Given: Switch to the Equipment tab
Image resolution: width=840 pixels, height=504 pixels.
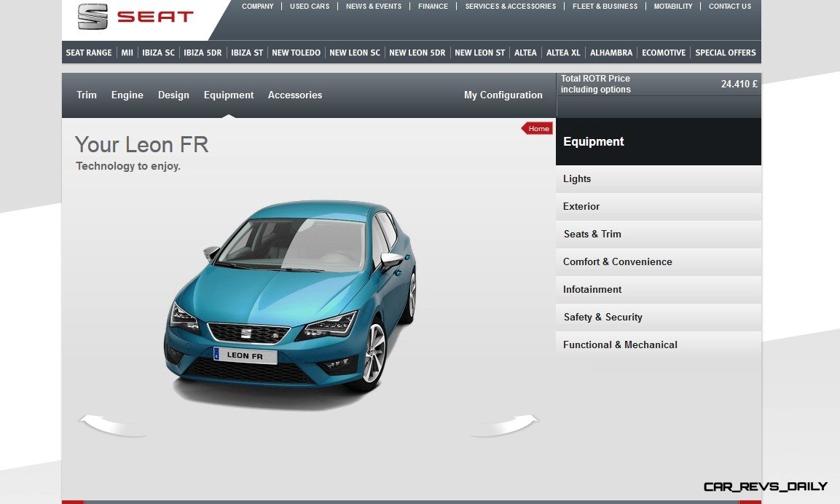Looking at the screenshot, I should click(x=229, y=95).
